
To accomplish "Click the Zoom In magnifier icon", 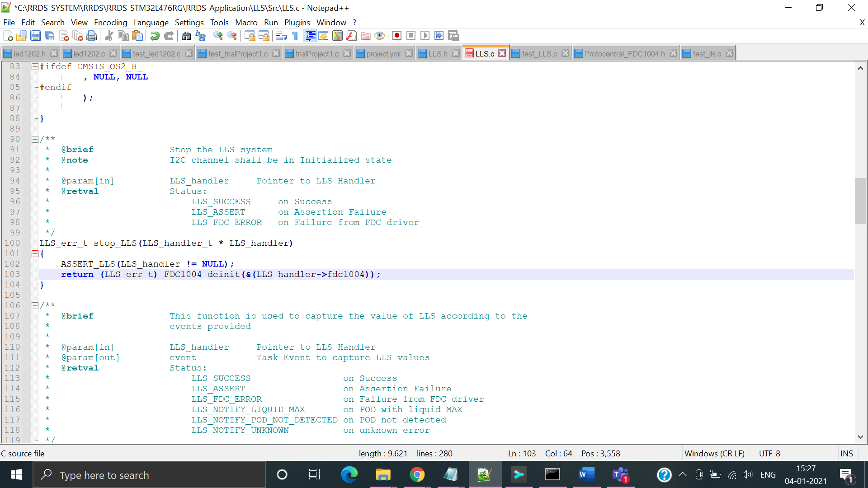I will click(x=218, y=36).
